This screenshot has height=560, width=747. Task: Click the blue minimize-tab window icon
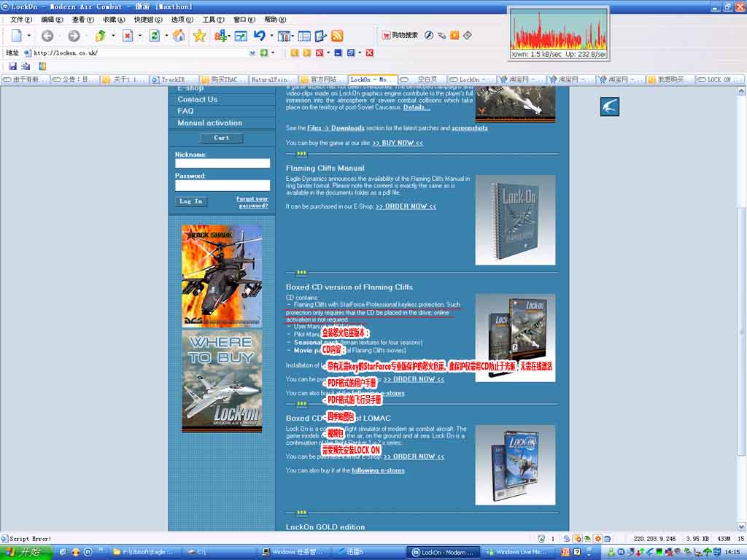[338, 52]
